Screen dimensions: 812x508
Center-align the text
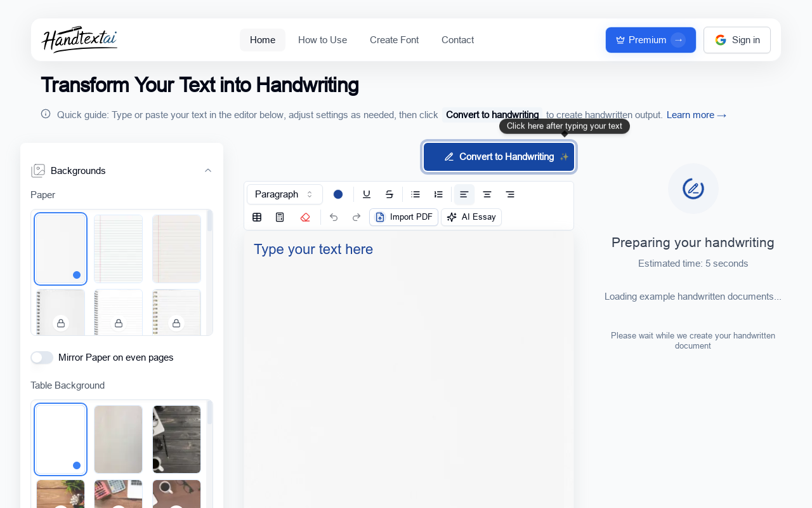(487, 194)
